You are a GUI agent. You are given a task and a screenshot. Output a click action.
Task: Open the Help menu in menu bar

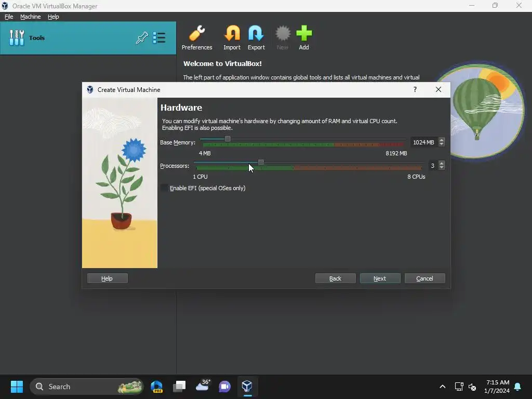pyautogui.click(x=54, y=17)
